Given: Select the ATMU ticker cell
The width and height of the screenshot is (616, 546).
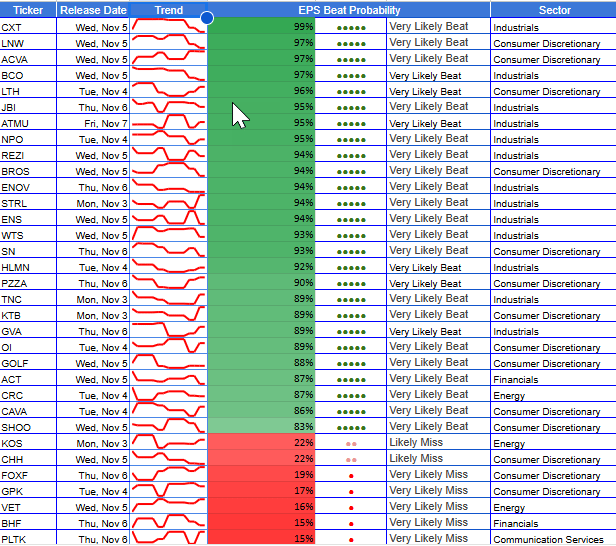Looking at the screenshot, I should (x=28, y=123).
